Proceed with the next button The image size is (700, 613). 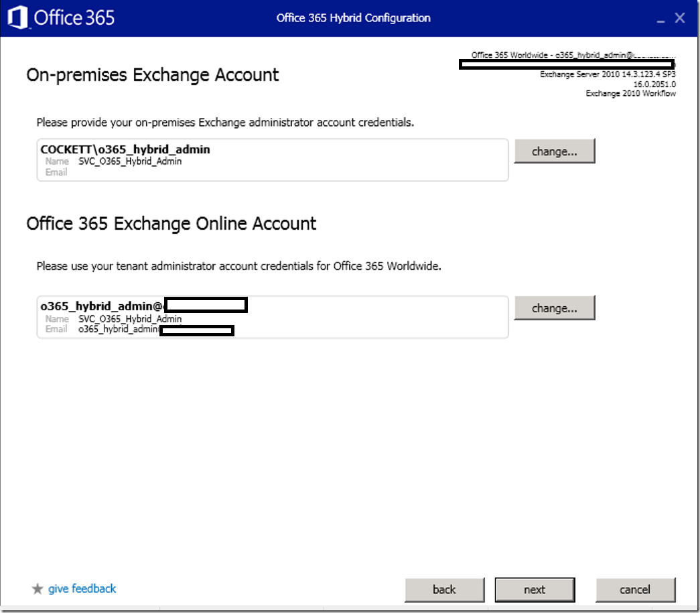(x=535, y=590)
